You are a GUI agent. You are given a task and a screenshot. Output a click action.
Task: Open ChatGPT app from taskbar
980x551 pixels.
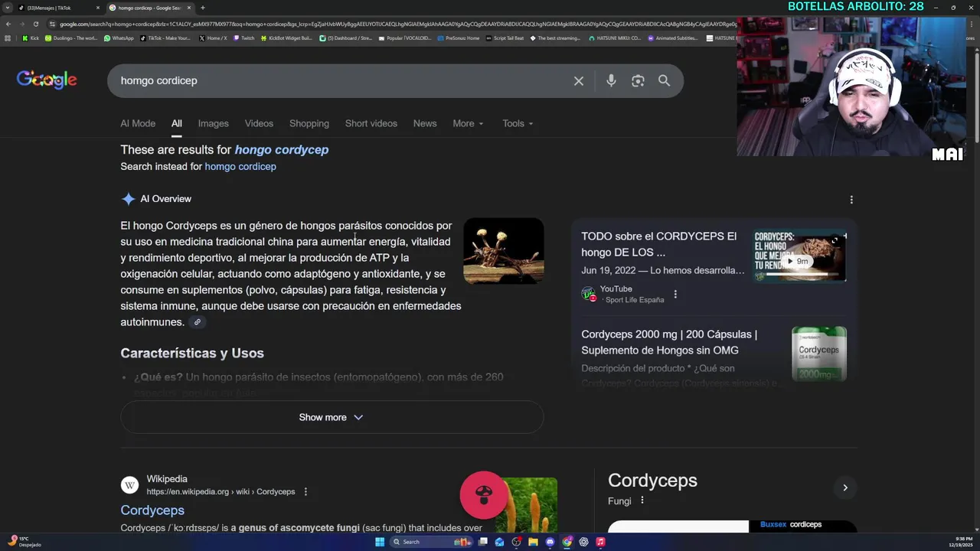pos(583,542)
